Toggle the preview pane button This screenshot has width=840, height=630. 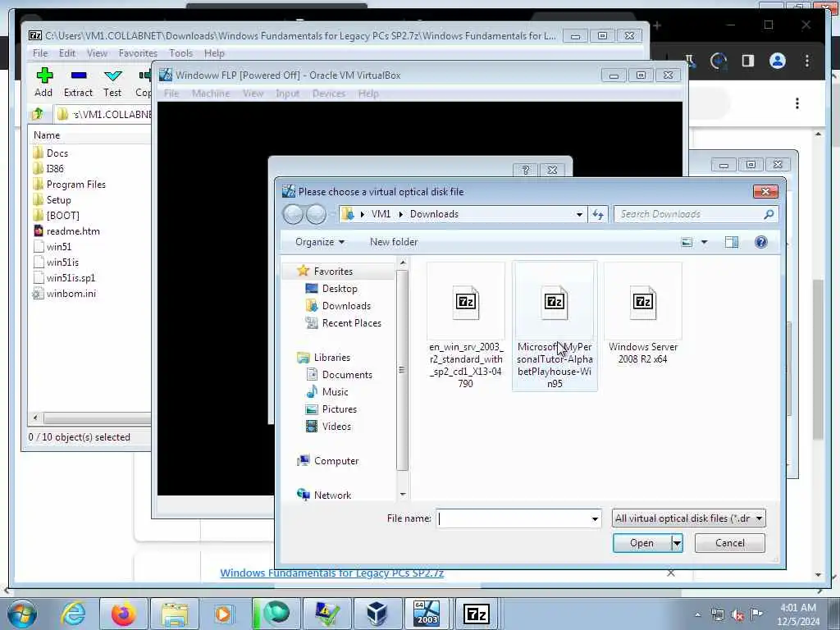tap(731, 242)
